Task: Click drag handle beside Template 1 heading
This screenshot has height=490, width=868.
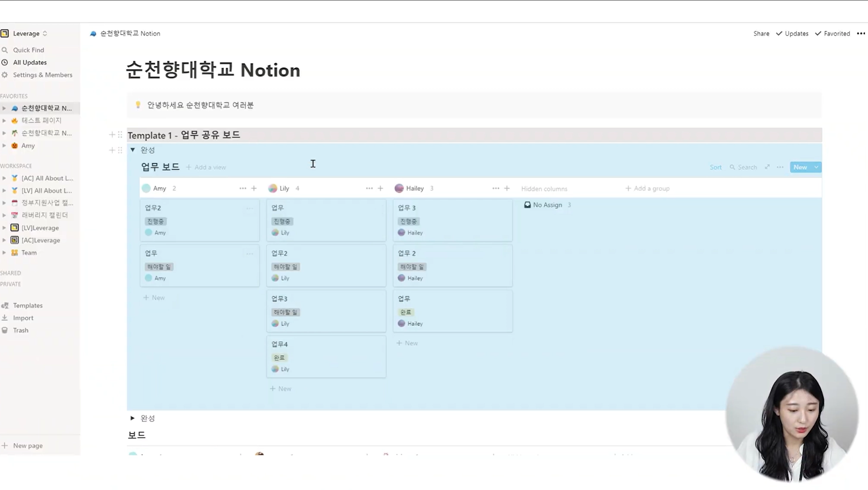Action: (x=120, y=135)
